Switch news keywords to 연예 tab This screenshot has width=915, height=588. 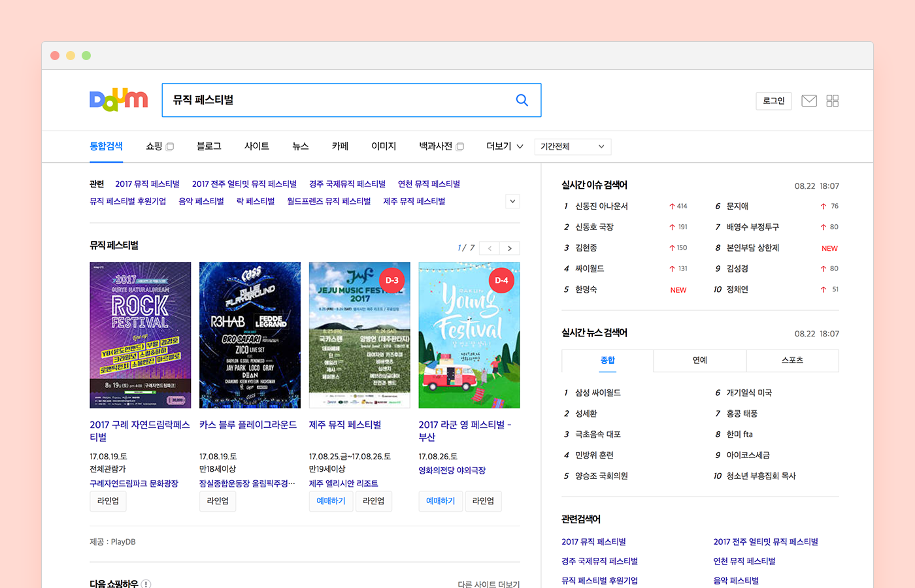click(x=700, y=361)
